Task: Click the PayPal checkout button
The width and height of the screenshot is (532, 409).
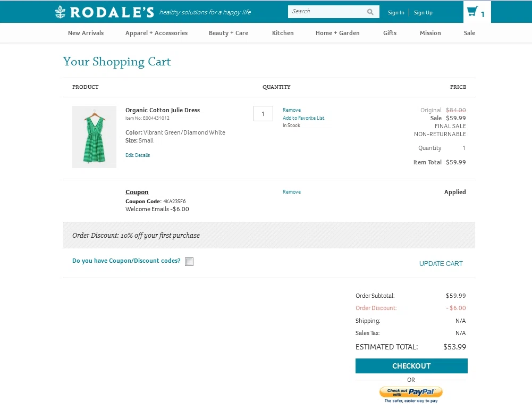Action: pos(411,393)
